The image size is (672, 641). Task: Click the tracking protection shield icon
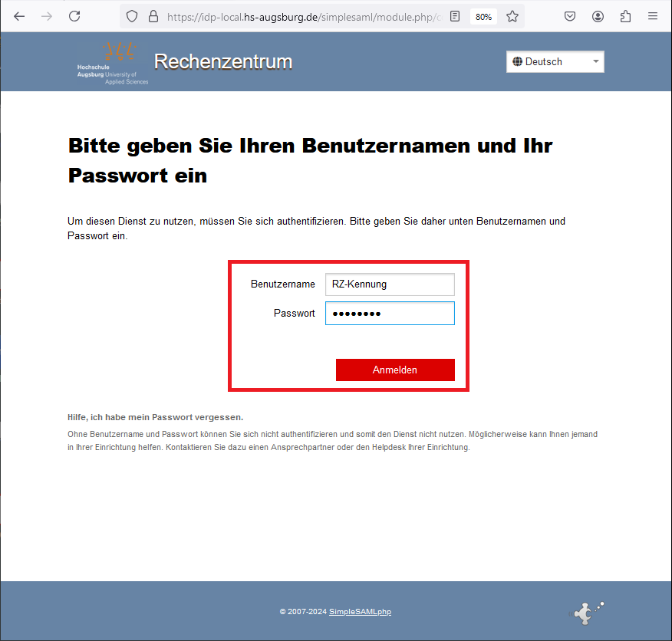click(131, 15)
